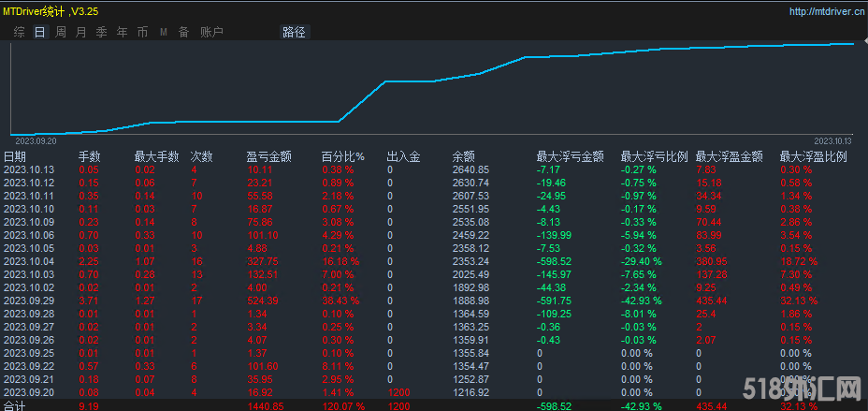Click the 币 currency tab

tap(142, 32)
